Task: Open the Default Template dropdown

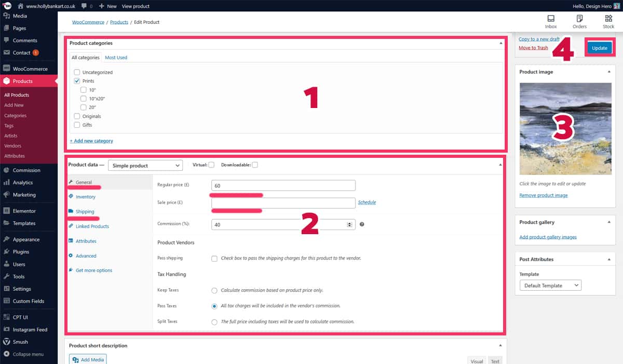Action: (550, 286)
